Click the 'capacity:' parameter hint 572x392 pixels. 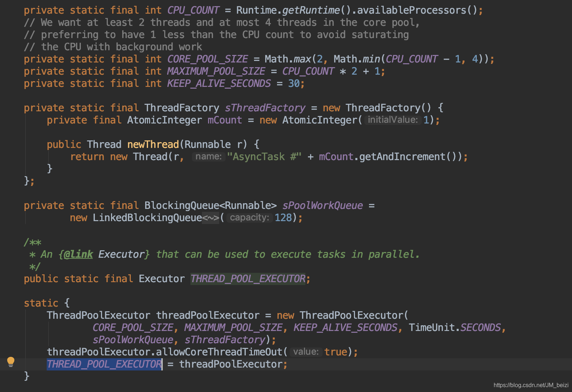pyautogui.click(x=249, y=218)
